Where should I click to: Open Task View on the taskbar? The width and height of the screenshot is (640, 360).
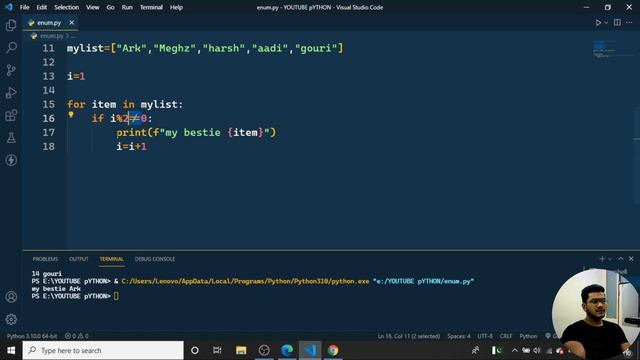click(217, 350)
